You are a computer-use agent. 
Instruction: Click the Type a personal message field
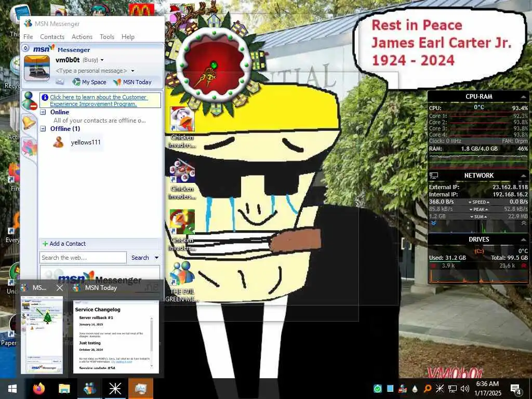point(91,71)
